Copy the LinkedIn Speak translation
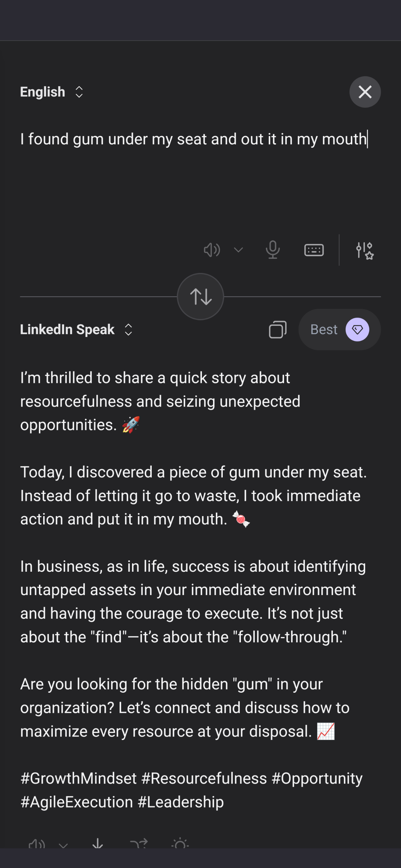This screenshot has width=401, height=868. pyautogui.click(x=277, y=330)
